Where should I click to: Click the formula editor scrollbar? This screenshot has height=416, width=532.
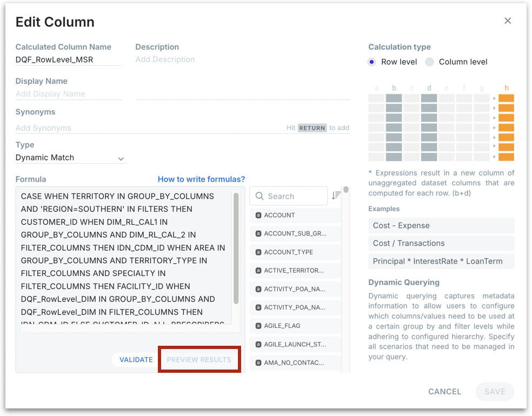tap(236, 249)
